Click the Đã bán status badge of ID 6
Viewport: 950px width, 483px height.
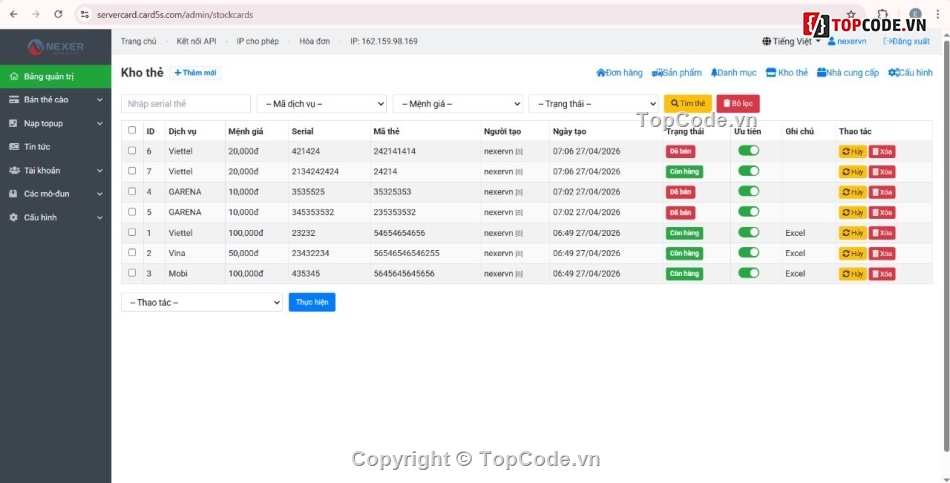[680, 152]
